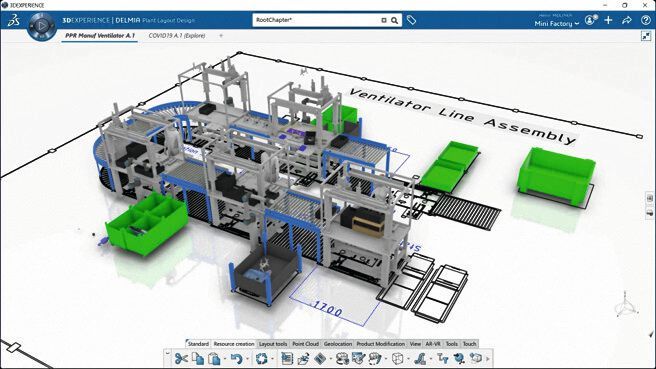656x369 pixels.
Task: Switch to the Point Cloud tab
Action: coord(305,344)
